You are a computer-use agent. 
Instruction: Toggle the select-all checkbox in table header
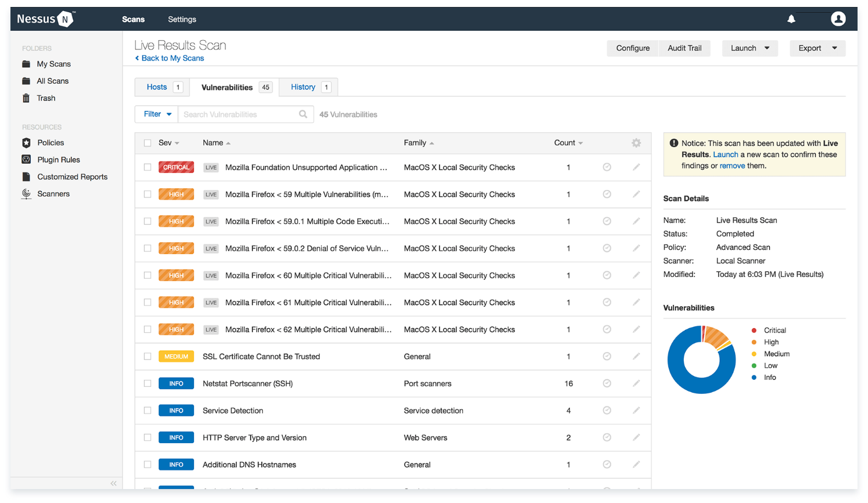pos(148,143)
